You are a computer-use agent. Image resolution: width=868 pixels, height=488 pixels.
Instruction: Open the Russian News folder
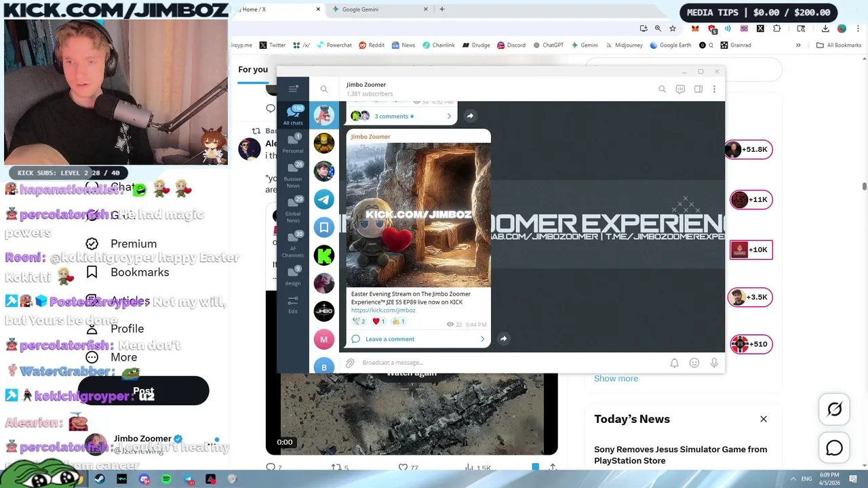point(293,175)
